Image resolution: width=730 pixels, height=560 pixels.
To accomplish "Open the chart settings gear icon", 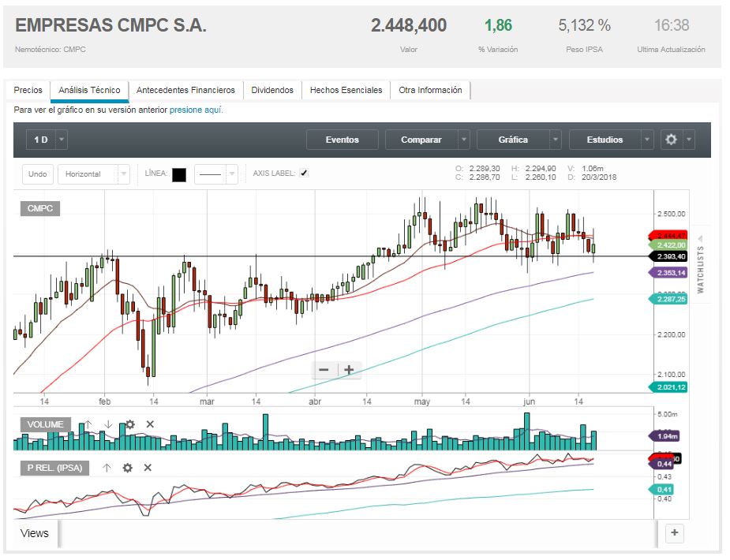I will 671,140.
